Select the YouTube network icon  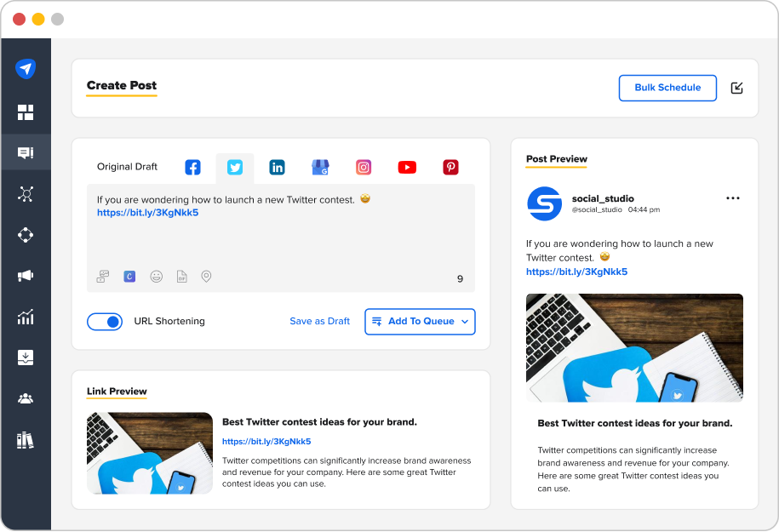[407, 168]
